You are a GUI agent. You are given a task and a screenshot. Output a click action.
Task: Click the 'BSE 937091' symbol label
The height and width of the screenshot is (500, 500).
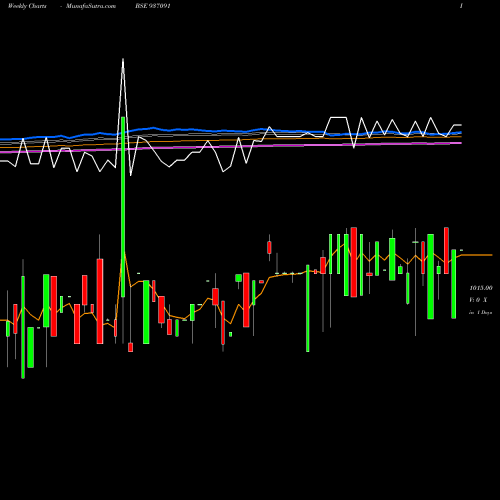tap(153, 6)
